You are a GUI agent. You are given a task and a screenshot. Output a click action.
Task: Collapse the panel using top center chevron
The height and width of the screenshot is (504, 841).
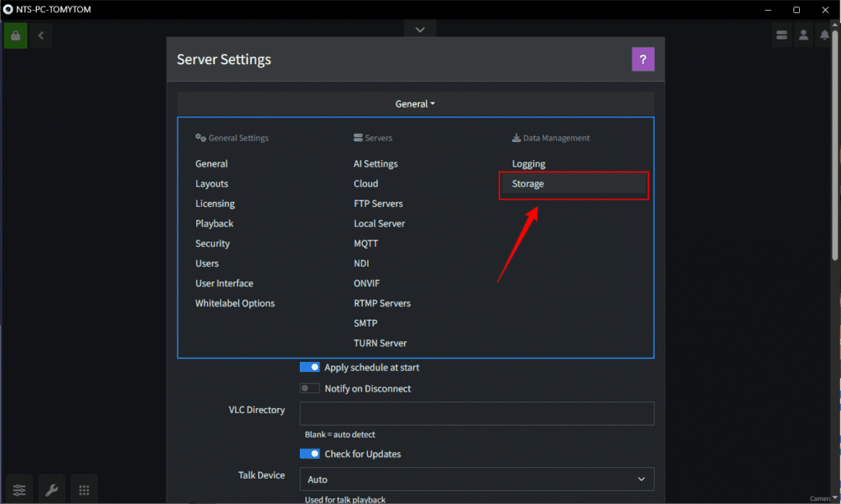coord(420,29)
